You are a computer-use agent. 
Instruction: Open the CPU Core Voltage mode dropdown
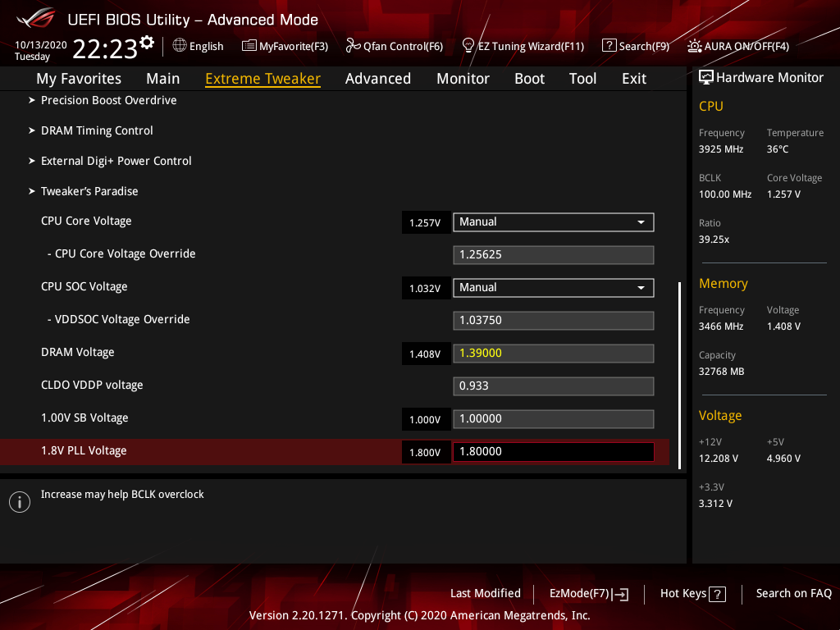(x=554, y=222)
